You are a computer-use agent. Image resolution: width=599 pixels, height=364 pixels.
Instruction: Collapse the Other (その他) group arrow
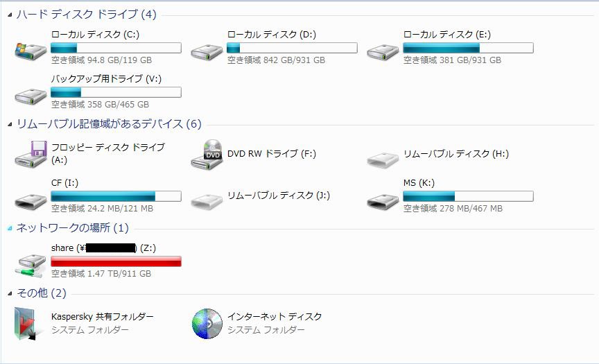[x=10, y=293]
